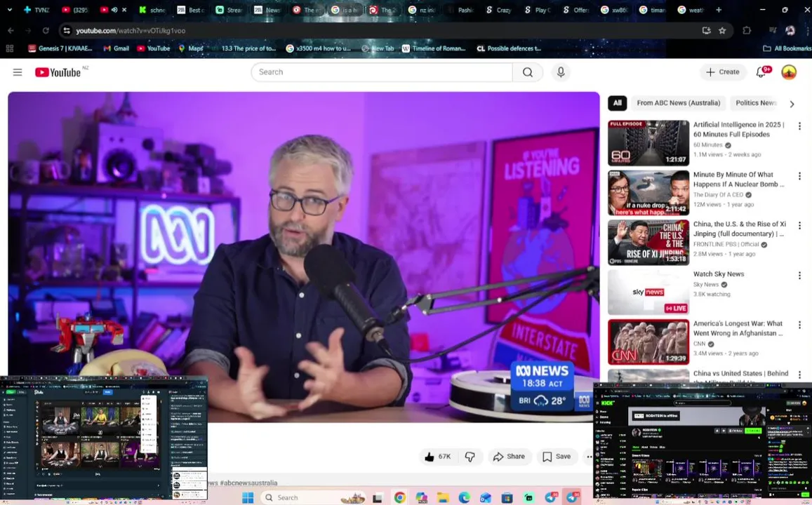Image resolution: width=812 pixels, height=505 pixels.
Task: Open Chrome extensions puzzle icon
Action: click(746, 31)
